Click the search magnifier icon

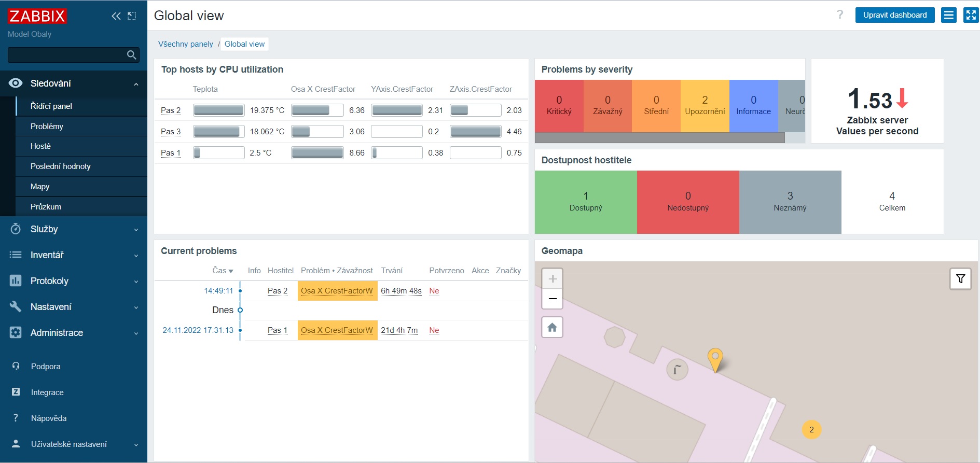click(x=132, y=55)
